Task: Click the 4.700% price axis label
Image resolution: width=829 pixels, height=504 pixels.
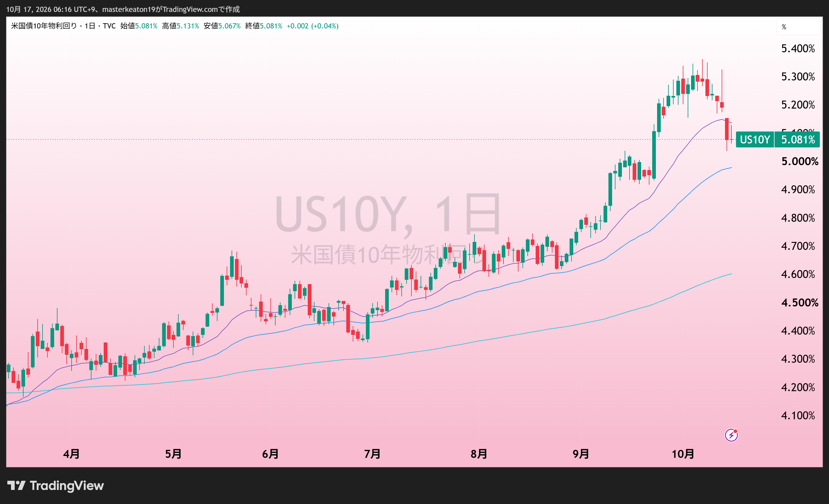Action: point(798,246)
